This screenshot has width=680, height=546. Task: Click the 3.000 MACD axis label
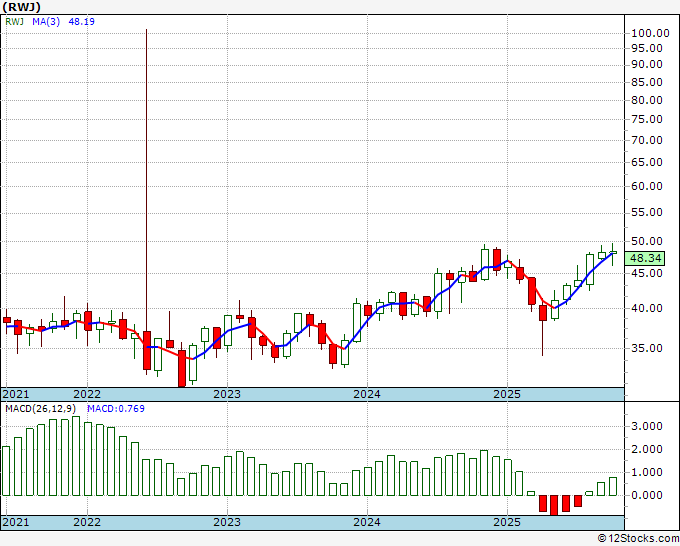(647, 426)
